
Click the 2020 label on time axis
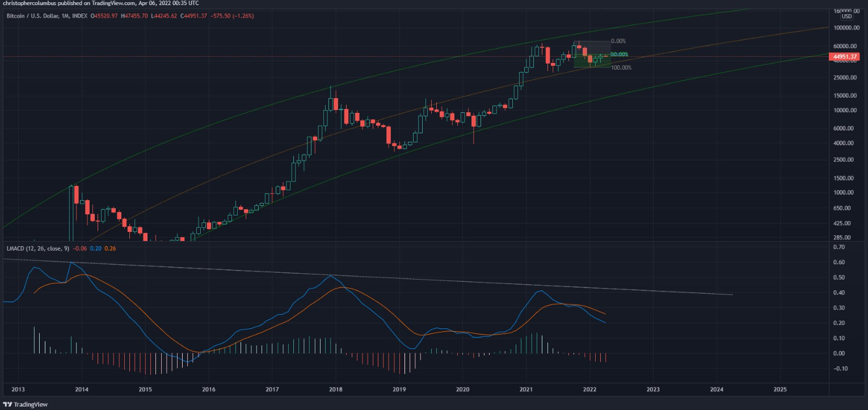(x=463, y=390)
